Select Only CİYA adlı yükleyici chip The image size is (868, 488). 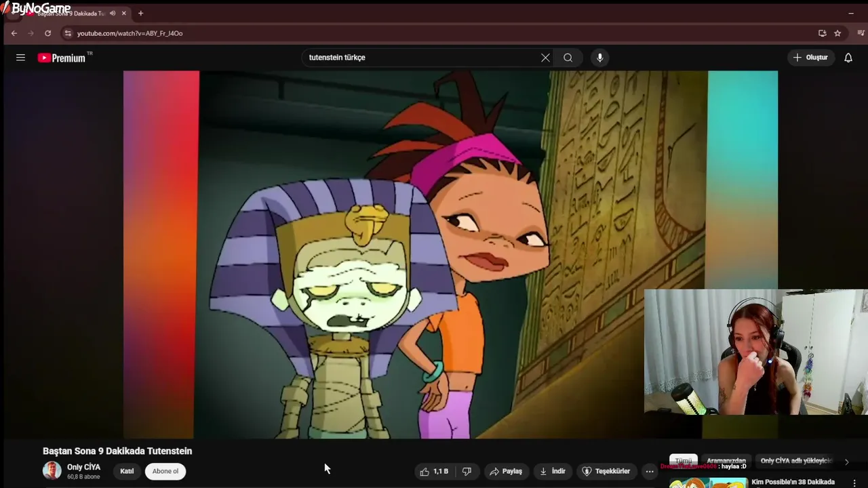pos(796,461)
